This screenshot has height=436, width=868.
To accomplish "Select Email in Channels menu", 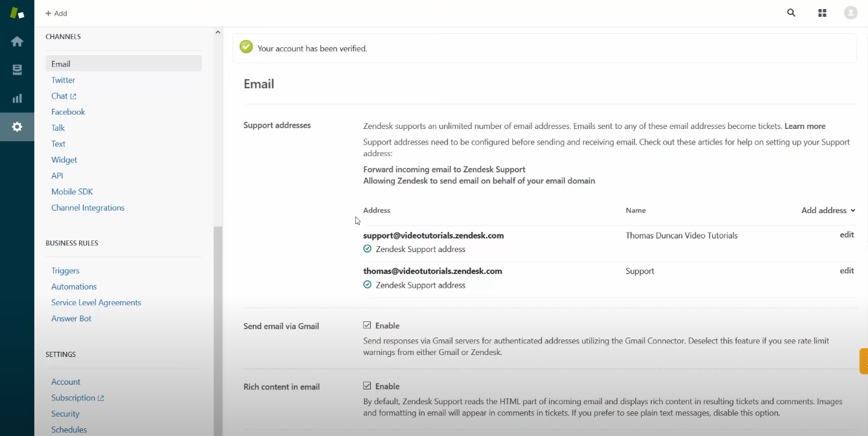I will 123,63.
